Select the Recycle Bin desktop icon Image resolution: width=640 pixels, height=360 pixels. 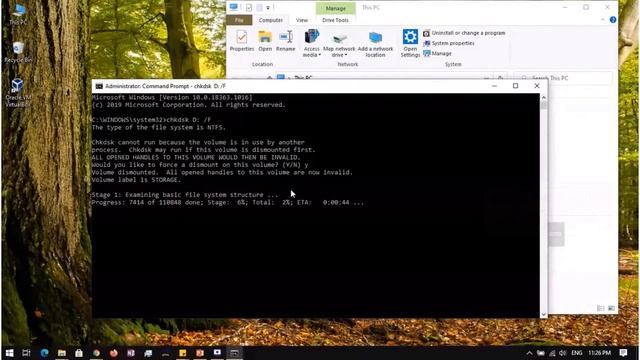point(18,52)
